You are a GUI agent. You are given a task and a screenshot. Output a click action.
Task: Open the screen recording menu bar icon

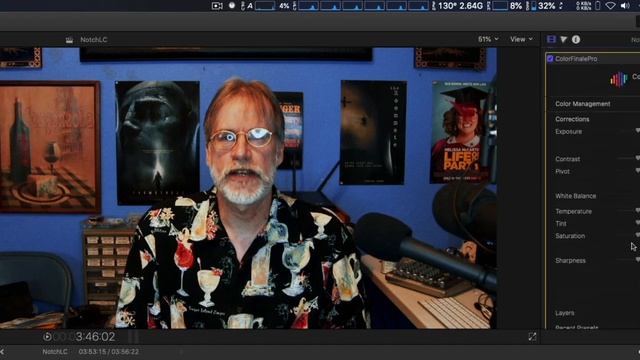tap(217, 6)
